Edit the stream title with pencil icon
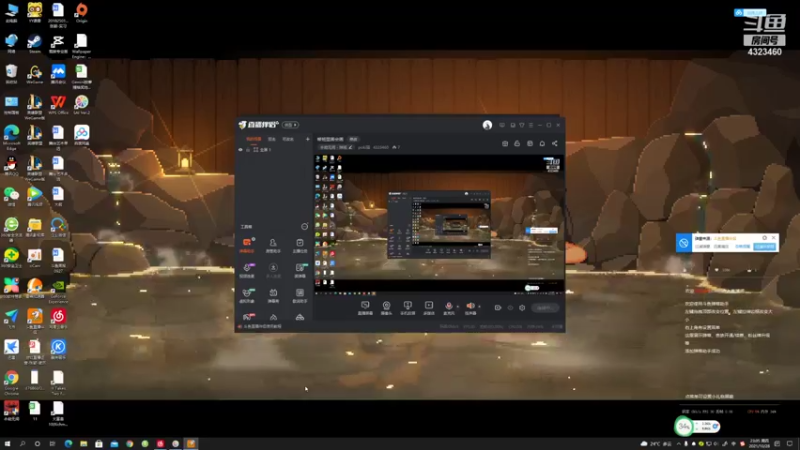This screenshot has height=450, width=800. tap(351, 147)
